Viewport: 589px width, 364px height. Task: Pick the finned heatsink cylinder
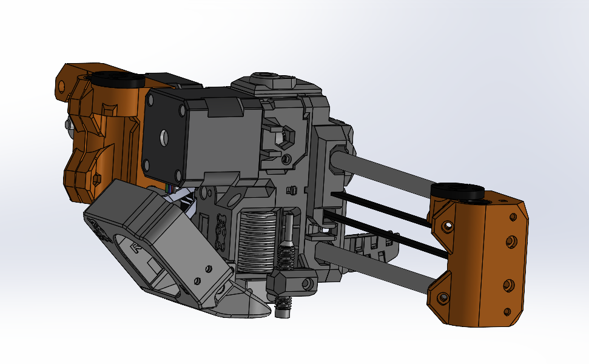click(x=258, y=241)
